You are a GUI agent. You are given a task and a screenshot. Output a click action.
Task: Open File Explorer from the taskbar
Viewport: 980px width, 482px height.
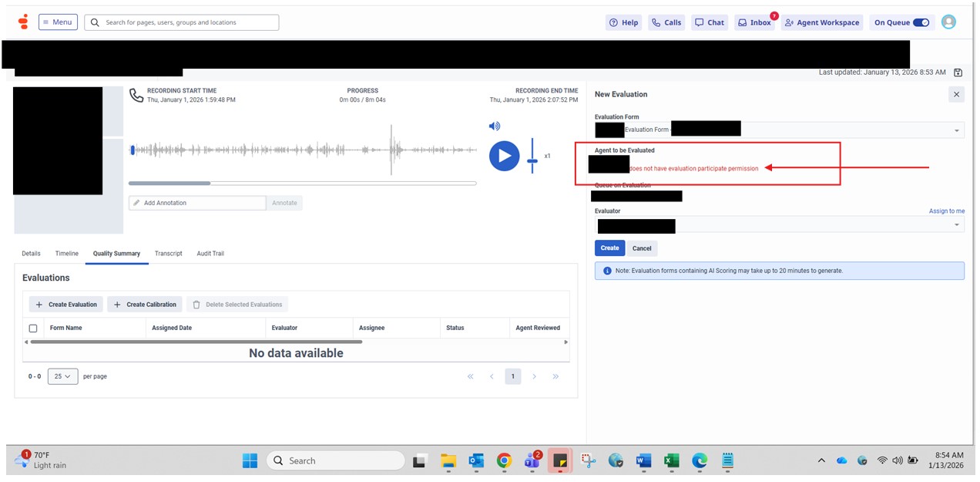tap(448, 460)
